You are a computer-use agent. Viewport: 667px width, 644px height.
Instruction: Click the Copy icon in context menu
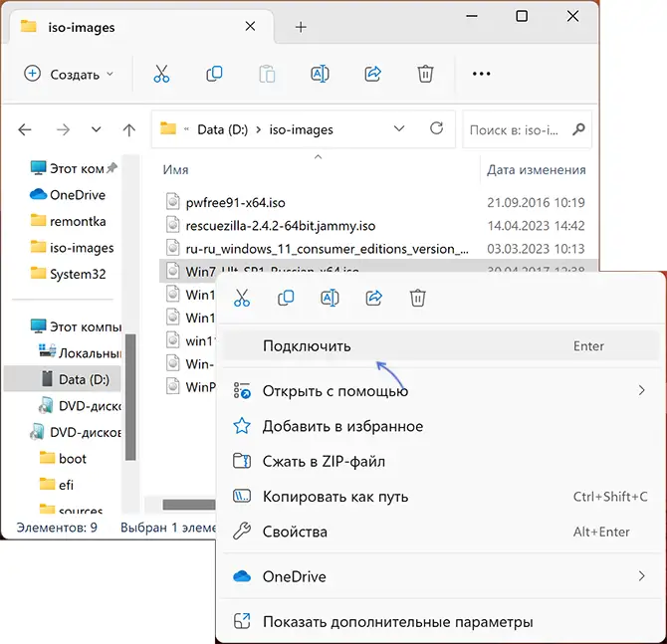[286, 298]
